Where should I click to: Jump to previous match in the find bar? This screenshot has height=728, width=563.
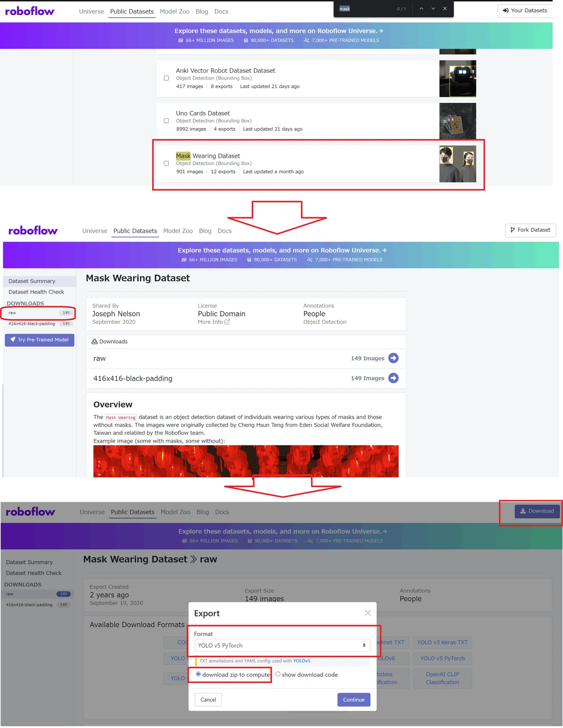(x=421, y=8)
